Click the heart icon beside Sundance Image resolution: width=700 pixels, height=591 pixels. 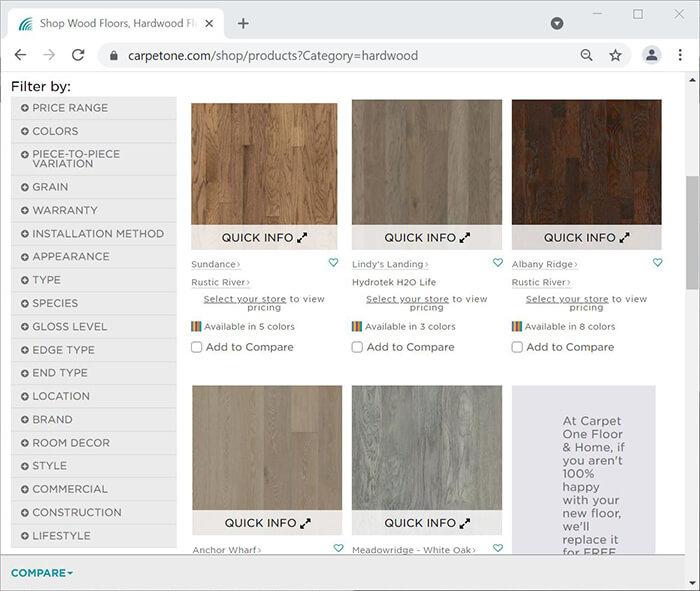[x=333, y=264]
